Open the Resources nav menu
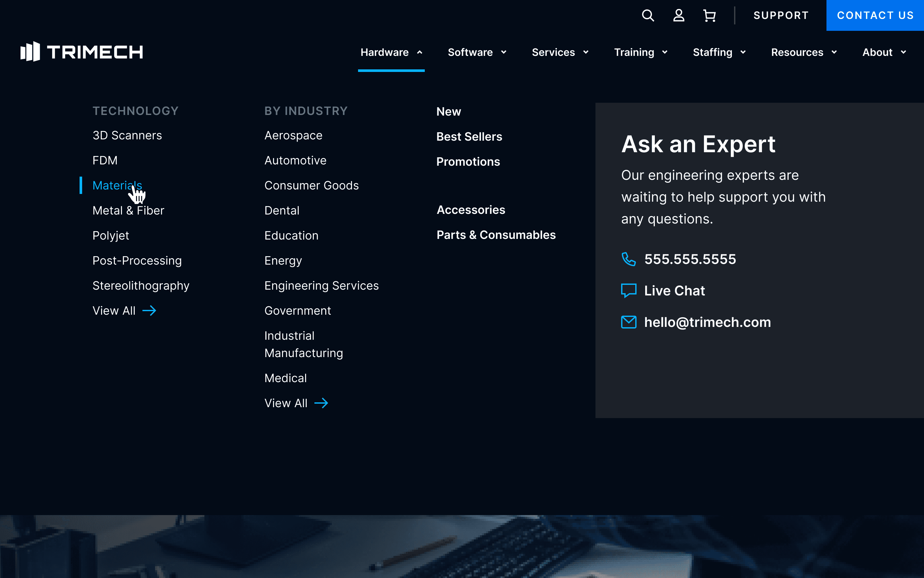The width and height of the screenshot is (924, 578). pos(797,52)
